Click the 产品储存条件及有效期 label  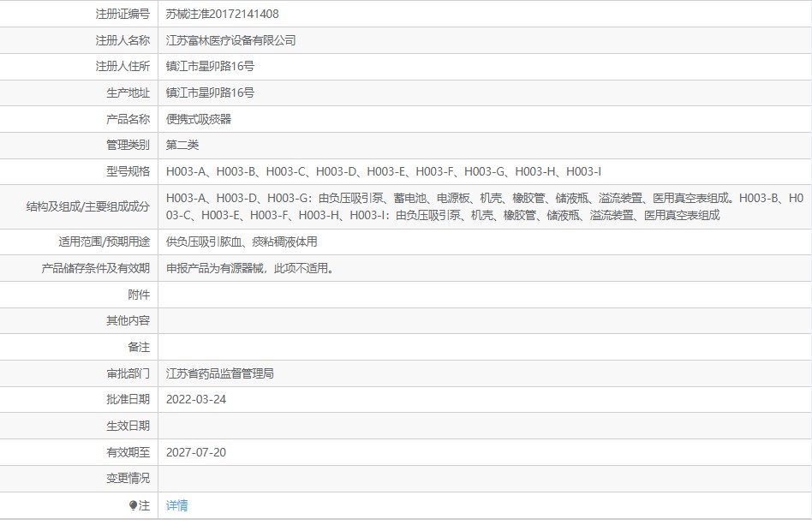point(96,268)
